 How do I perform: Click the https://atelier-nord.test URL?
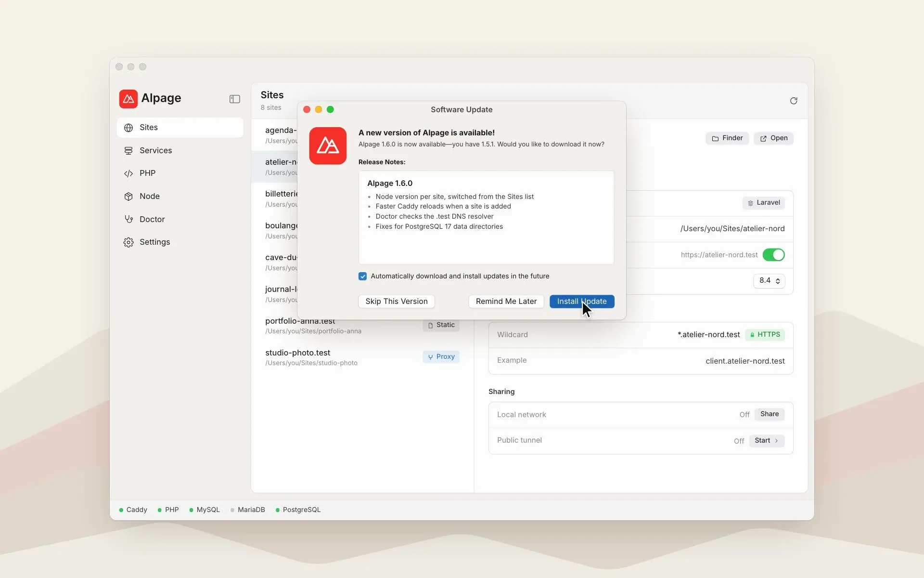(719, 255)
